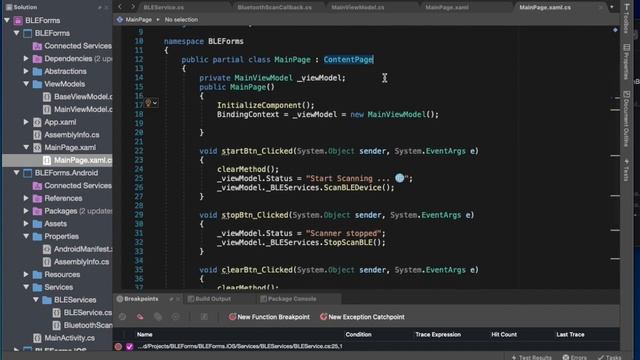
Task: Collapse the ViewModels folder
Action: pyautogui.click(x=27, y=84)
